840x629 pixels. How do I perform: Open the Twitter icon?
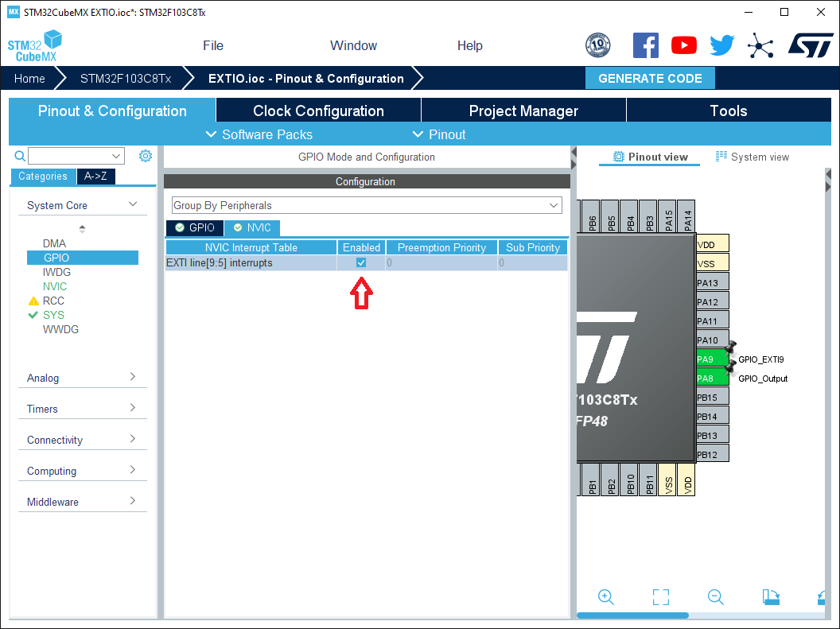pos(721,45)
